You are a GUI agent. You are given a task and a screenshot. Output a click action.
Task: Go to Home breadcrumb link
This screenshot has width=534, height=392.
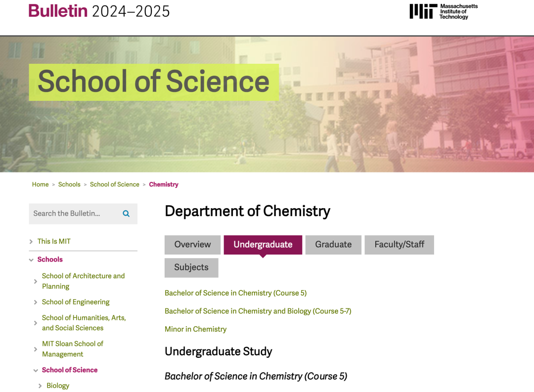tap(40, 184)
